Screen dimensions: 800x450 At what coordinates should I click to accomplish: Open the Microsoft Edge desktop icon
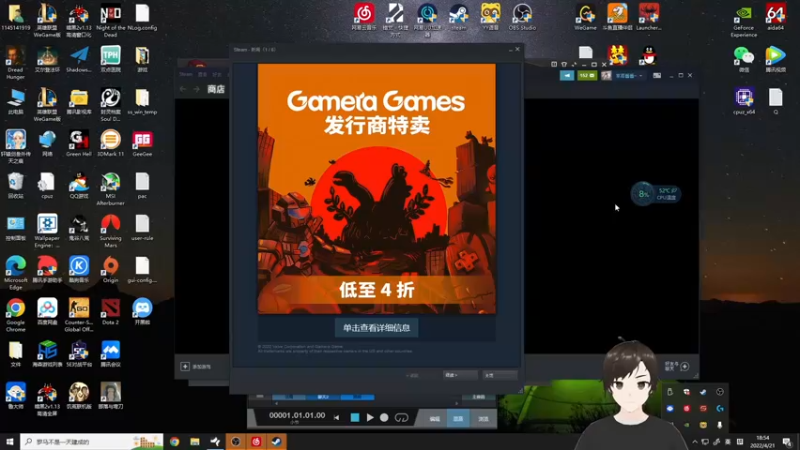(15, 273)
